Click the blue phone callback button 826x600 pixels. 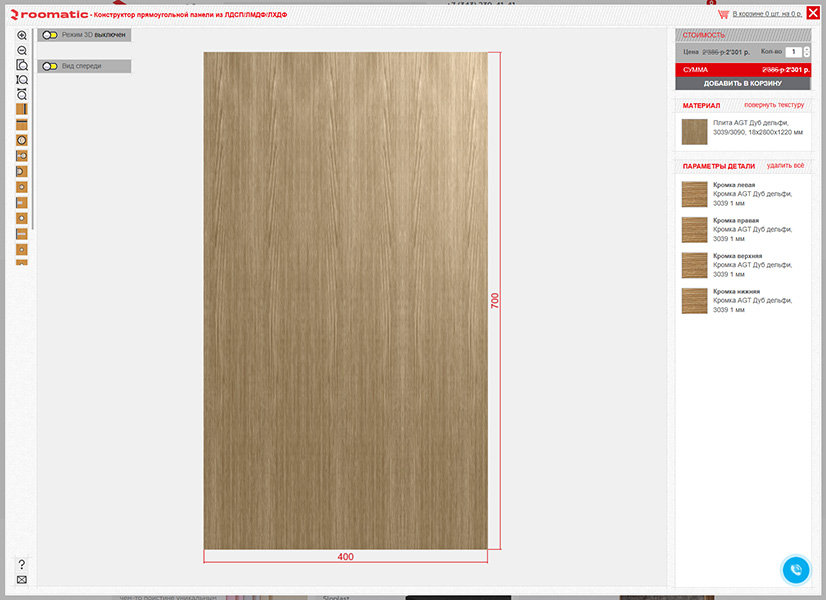[795, 569]
